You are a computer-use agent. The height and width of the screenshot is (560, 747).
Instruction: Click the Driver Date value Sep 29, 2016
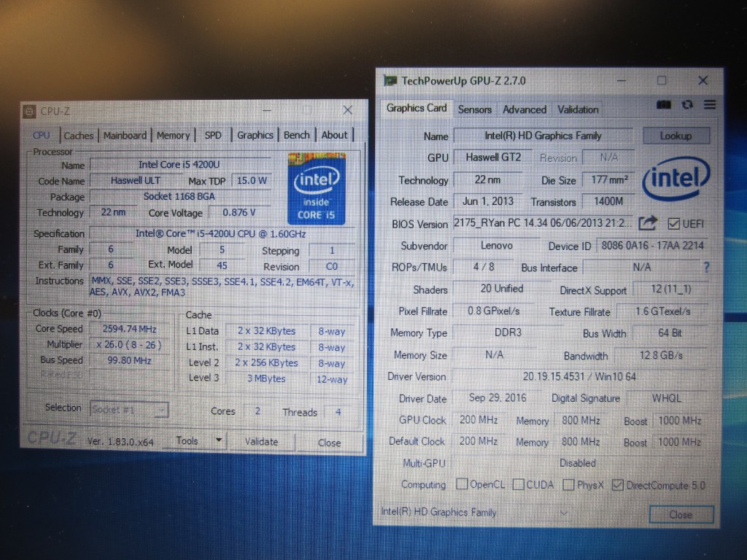tap(498, 397)
